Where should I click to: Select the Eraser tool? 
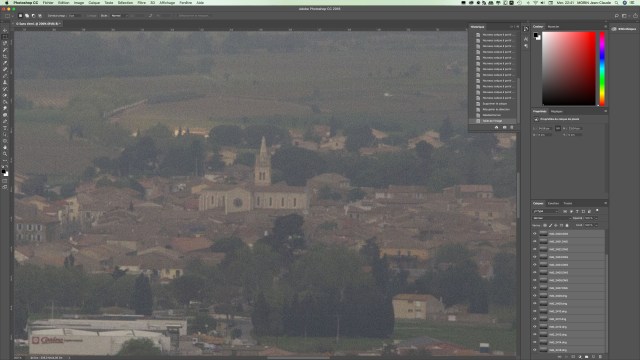point(5,96)
